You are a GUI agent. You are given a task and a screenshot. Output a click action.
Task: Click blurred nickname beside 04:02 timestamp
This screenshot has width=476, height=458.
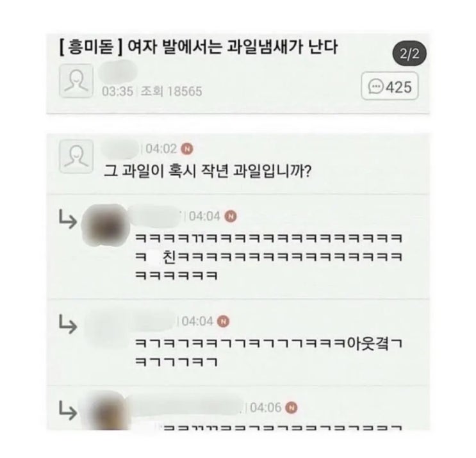121,149
